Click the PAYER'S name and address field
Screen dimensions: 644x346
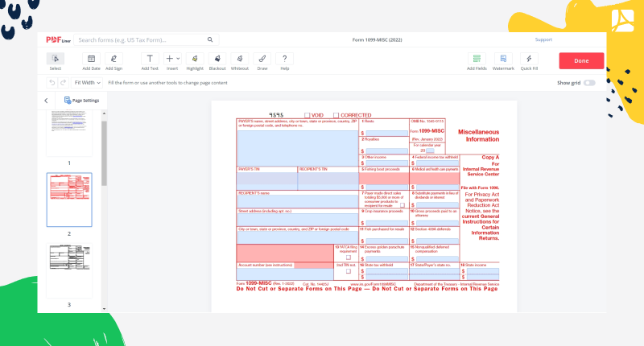coord(297,148)
